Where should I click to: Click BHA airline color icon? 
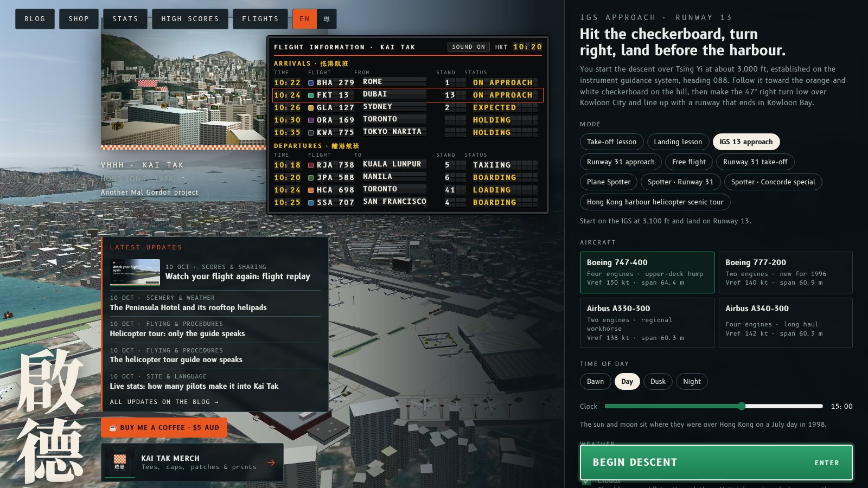[x=311, y=83]
